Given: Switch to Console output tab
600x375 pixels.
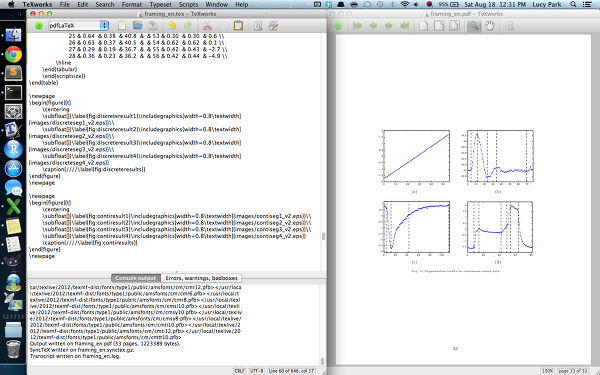Looking at the screenshot, I should click(x=136, y=278).
